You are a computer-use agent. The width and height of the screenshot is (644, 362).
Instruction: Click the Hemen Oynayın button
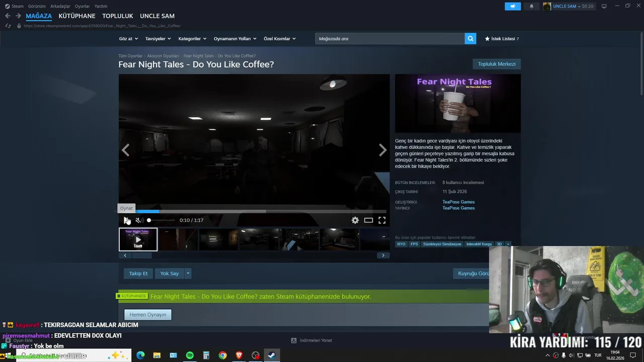[148, 315]
